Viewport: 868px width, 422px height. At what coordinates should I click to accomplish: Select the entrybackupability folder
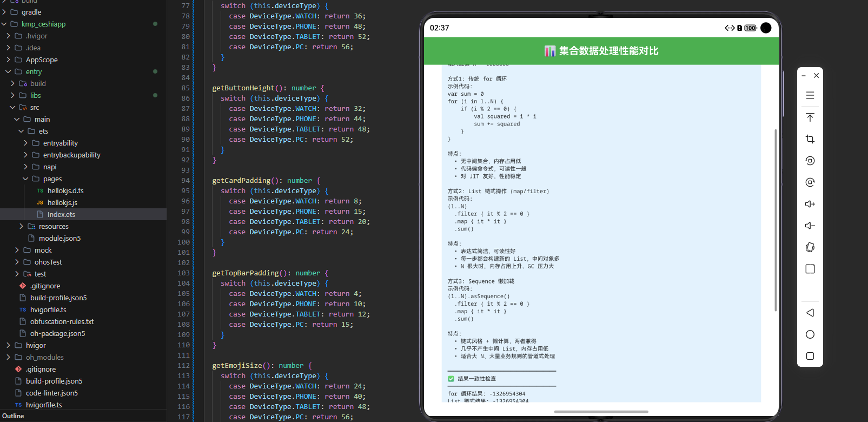coord(83,155)
